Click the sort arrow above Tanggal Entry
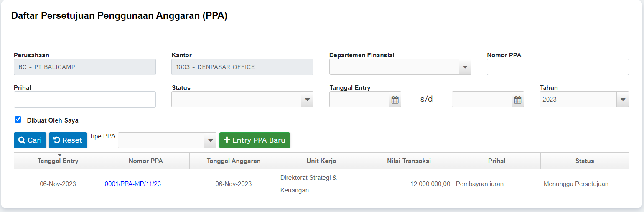This screenshot has width=644, height=212. tap(59, 155)
